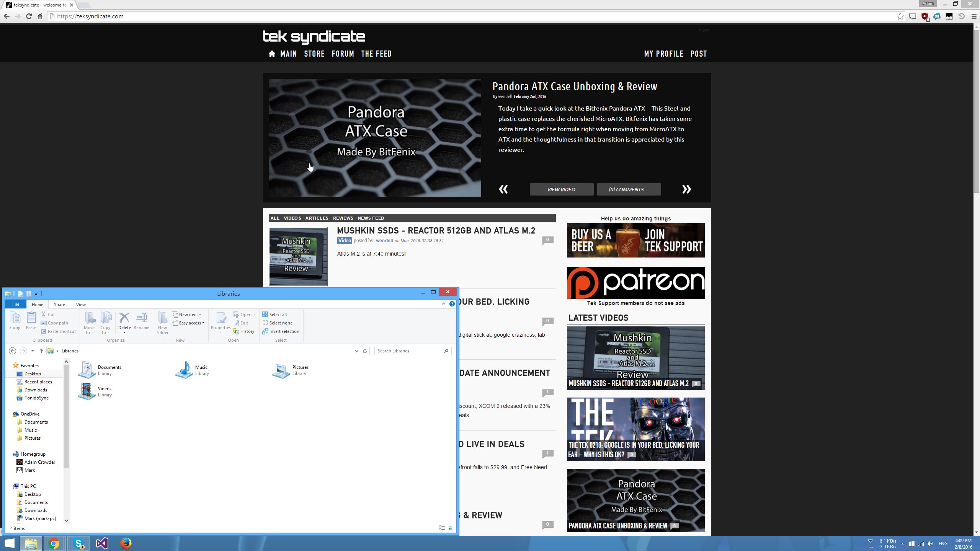Open MY PROFILE link

coord(664,54)
